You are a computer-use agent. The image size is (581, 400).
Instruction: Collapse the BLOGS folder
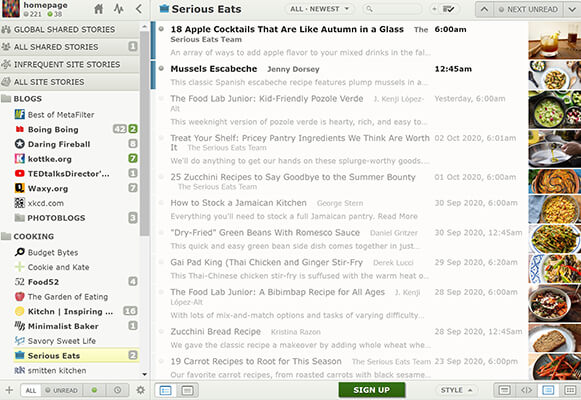(6, 99)
